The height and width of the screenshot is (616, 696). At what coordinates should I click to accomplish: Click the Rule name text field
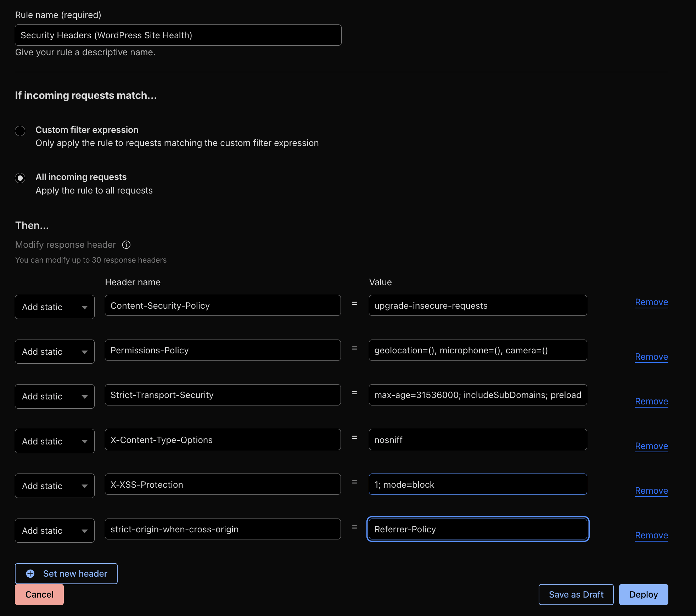(x=178, y=35)
